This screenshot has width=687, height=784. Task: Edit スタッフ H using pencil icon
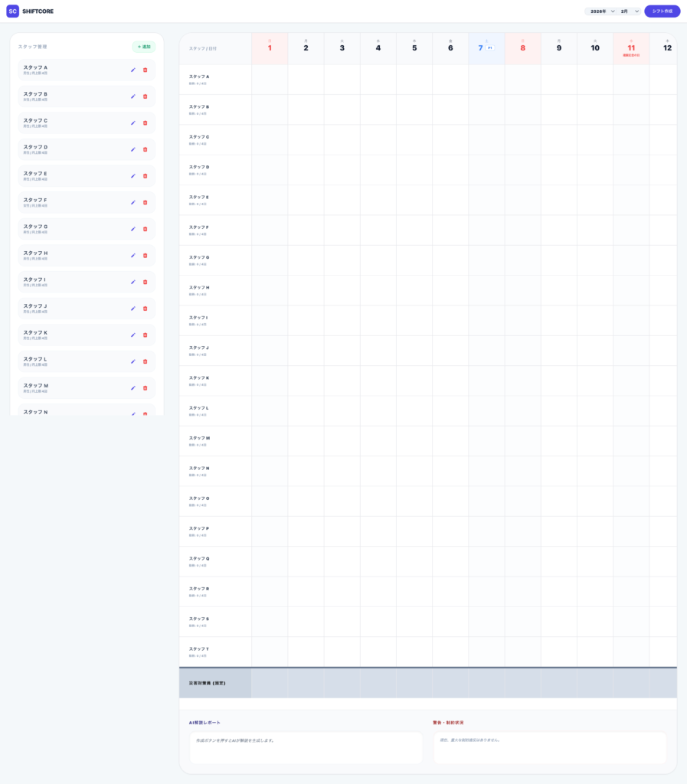pos(132,256)
